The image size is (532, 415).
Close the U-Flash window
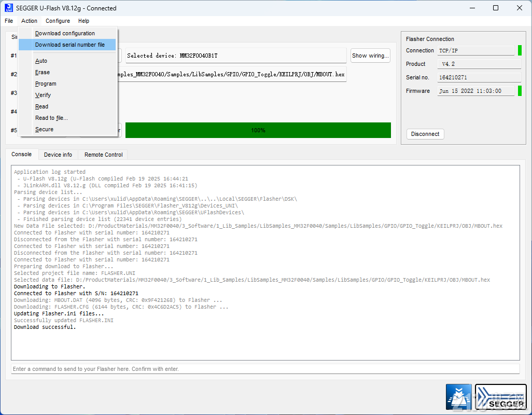(520, 8)
